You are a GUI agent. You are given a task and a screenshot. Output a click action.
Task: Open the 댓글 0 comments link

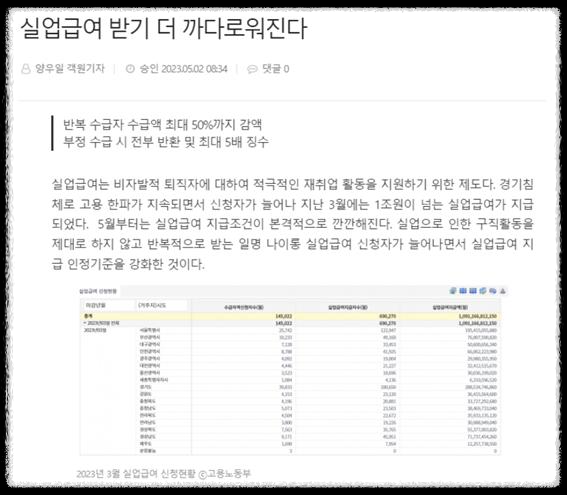(x=276, y=69)
